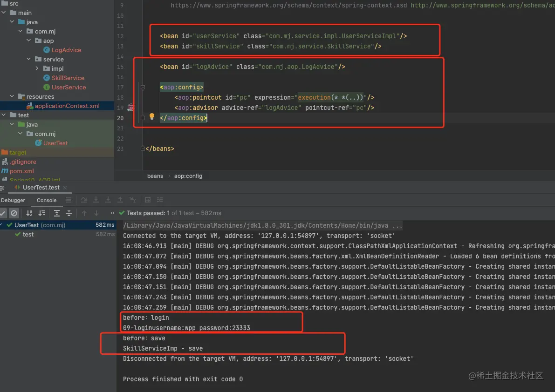Viewport: 555px width, 392px height.
Task: Collapse the test folder chevron
Action: [x=4, y=115]
